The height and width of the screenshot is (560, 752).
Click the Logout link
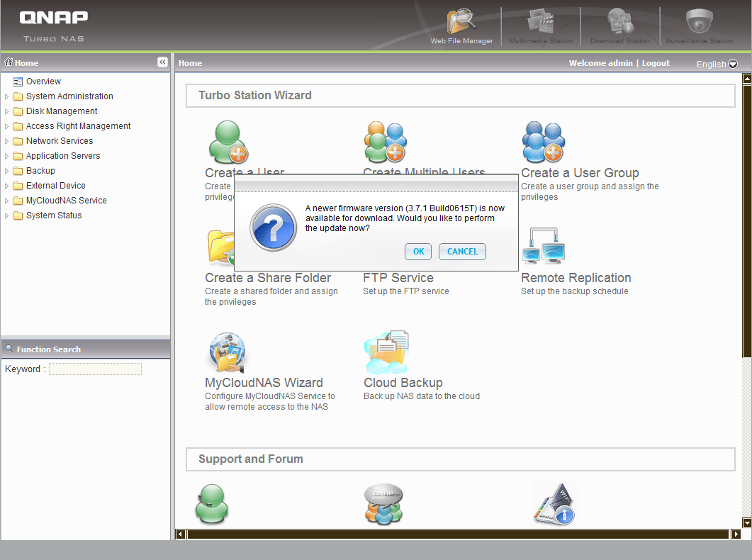click(656, 63)
